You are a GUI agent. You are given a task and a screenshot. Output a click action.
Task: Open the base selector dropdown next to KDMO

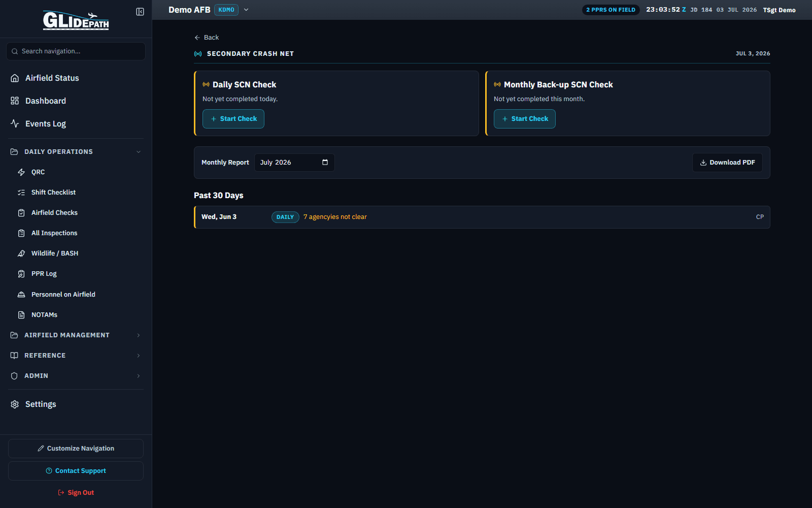coord(246,10)
